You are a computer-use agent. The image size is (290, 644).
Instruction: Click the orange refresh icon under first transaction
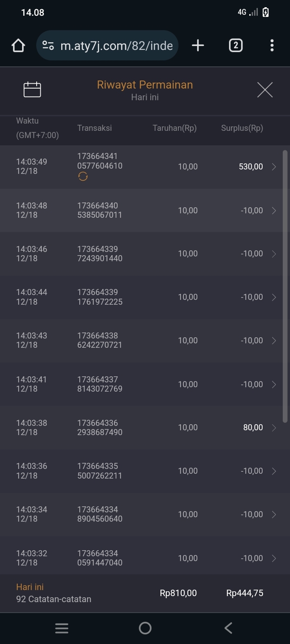[x=83, y=176]
